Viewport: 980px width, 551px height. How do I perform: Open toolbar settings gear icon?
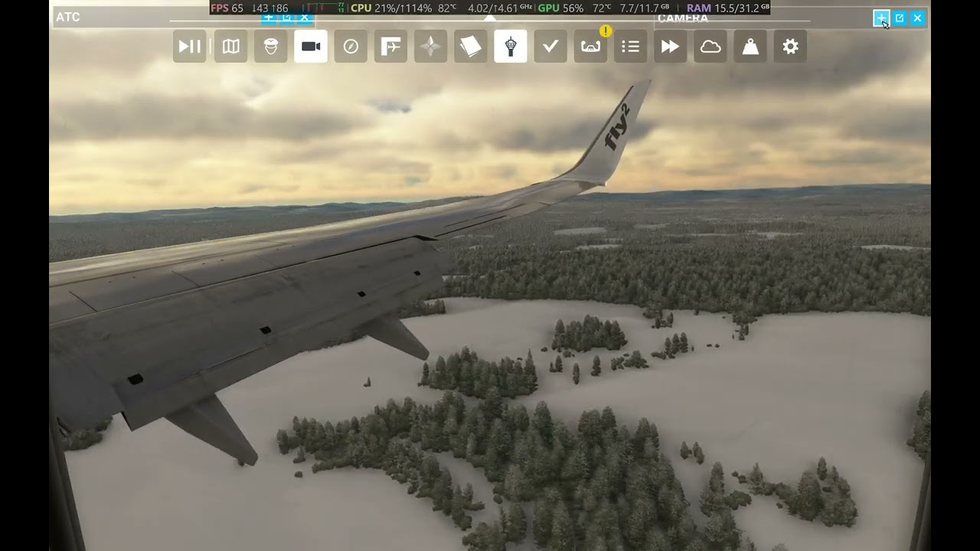[x=790, y=47]
